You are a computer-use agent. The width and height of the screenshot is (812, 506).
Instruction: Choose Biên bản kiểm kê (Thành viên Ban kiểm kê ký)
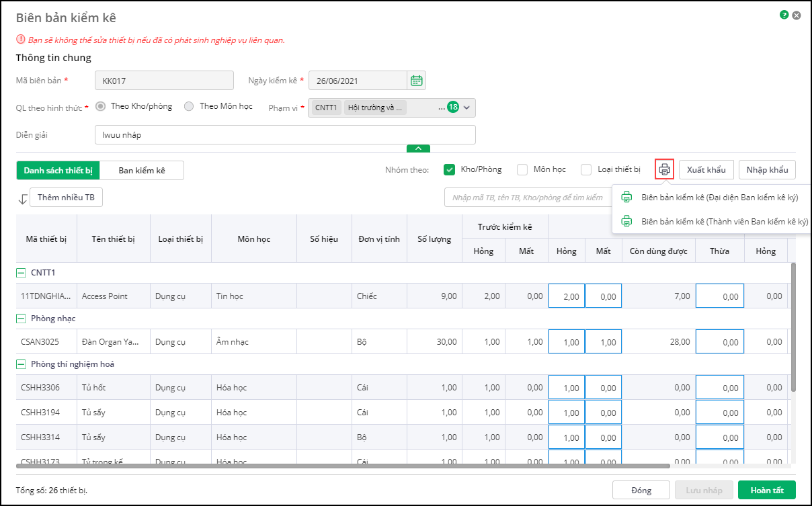pos(715,221)
